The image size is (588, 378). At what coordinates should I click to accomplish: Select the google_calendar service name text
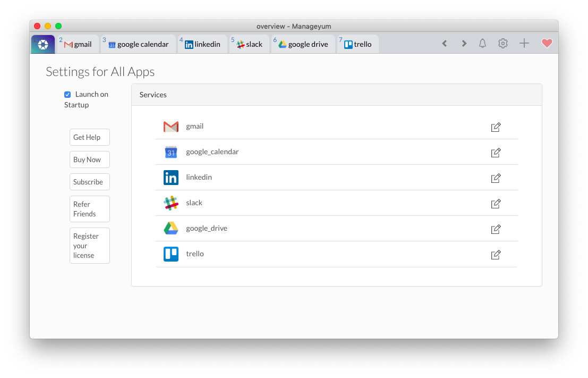(x=212, y=152)
